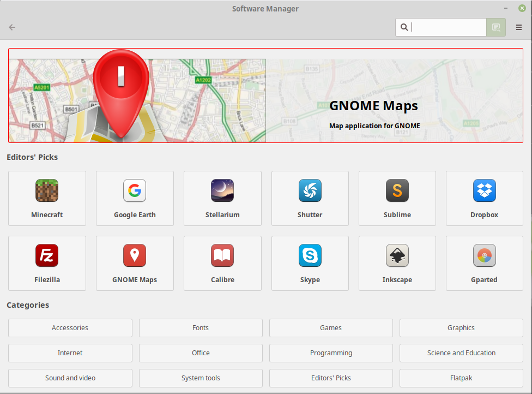Open the Minecraft app tile
532x394 pixels.
coord(47,198)
